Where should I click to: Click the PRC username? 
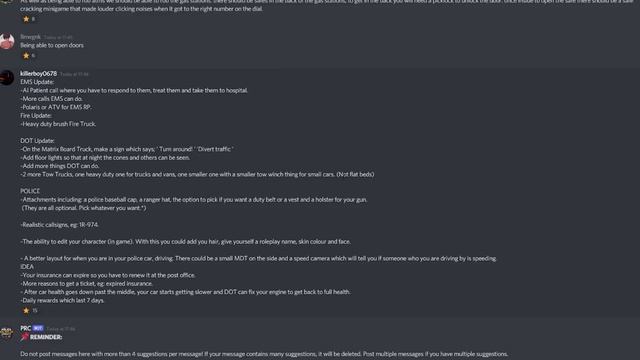click(x=26, y=328)
